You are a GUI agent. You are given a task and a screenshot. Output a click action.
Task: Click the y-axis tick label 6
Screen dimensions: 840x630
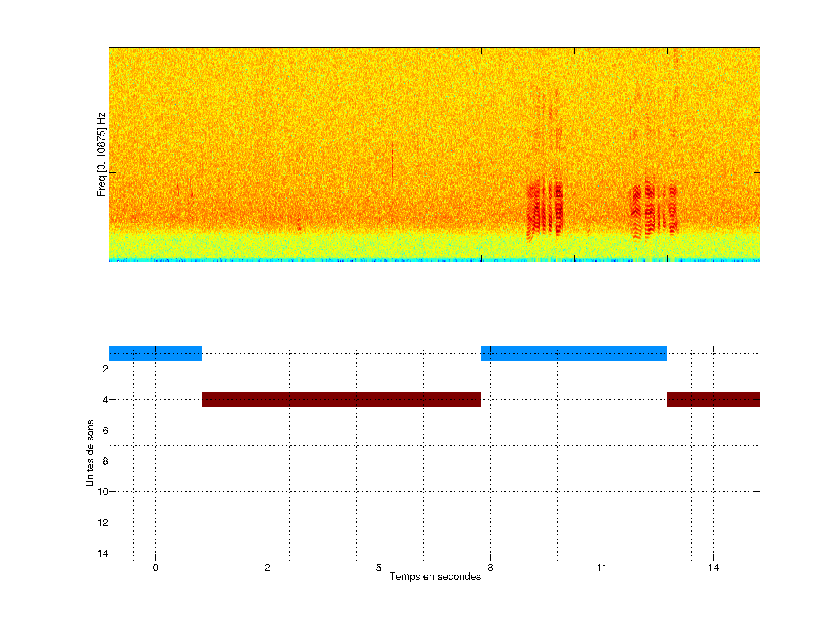click(x=105, y=430)
